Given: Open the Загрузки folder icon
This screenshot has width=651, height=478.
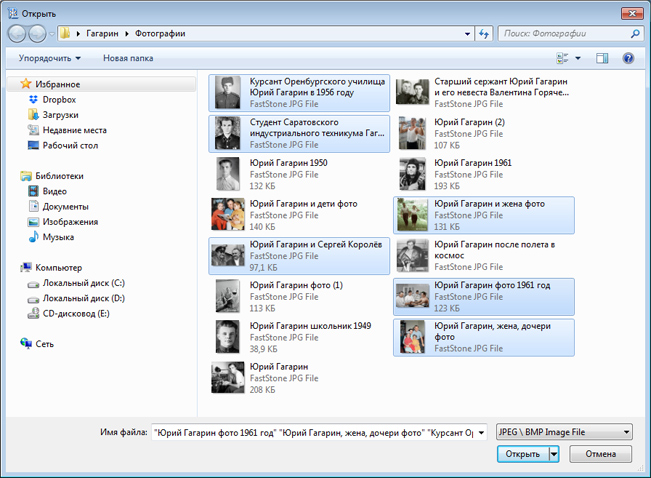Looking at the screenshot, I should pyautogui.click(x=33, y=115).
